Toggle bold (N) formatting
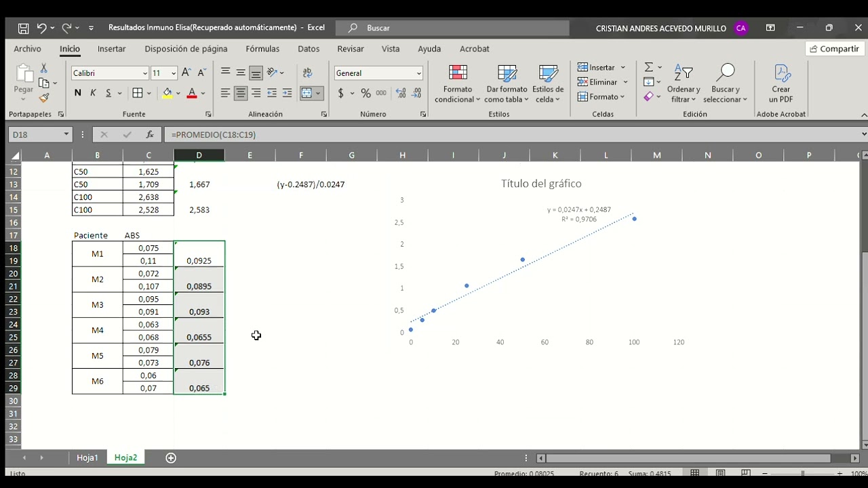This screenshot has width=868, height=488. [77, 93]
